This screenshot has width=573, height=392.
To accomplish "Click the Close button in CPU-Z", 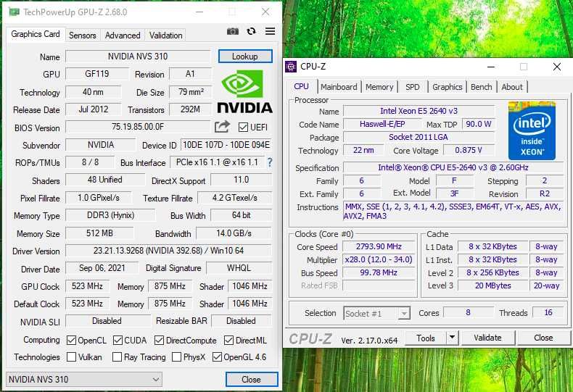I will (543, 338).
